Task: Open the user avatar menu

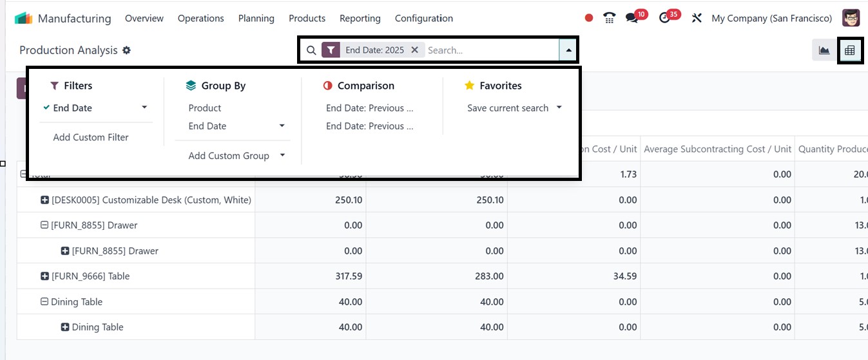Action: [x=851, y=18]
